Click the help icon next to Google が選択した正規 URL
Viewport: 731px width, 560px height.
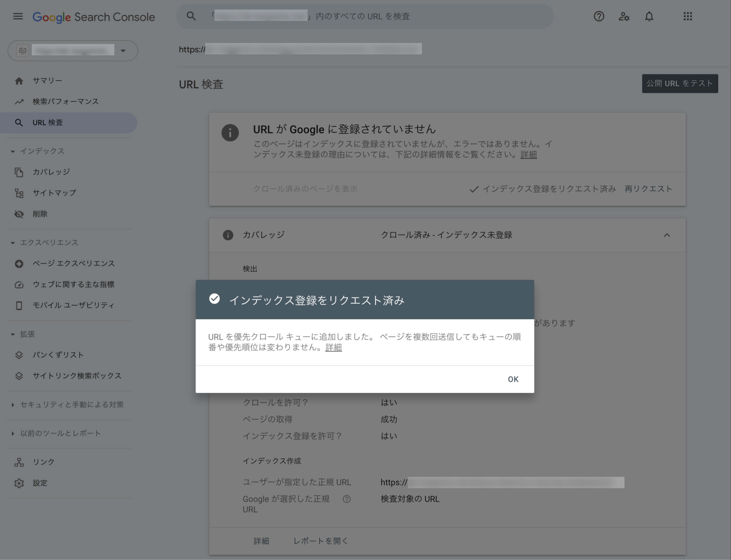(x=347, y=499)
